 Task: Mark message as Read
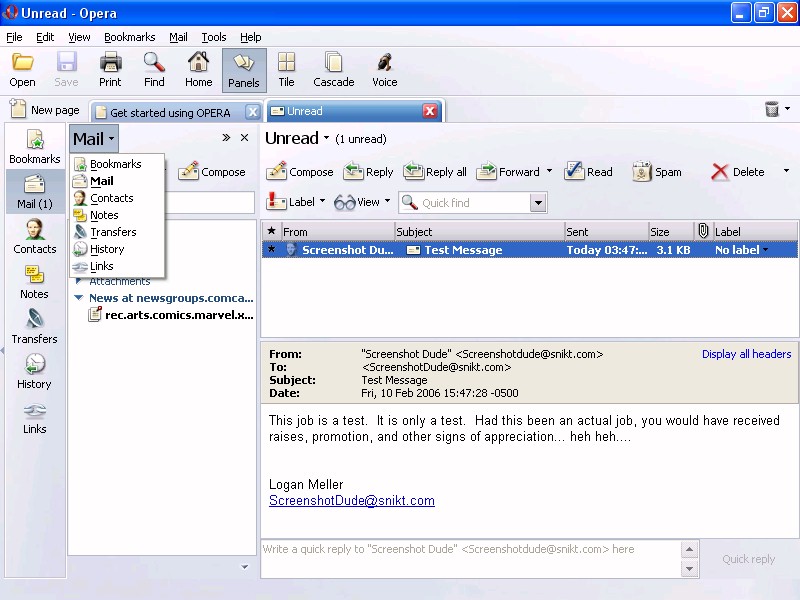(588, 172)
